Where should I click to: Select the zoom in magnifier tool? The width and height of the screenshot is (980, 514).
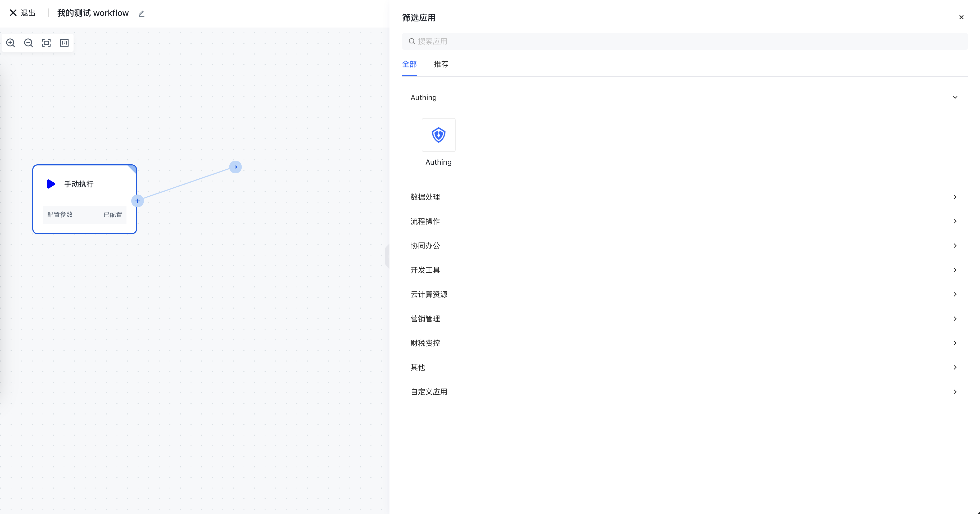[x=10, y=43]
